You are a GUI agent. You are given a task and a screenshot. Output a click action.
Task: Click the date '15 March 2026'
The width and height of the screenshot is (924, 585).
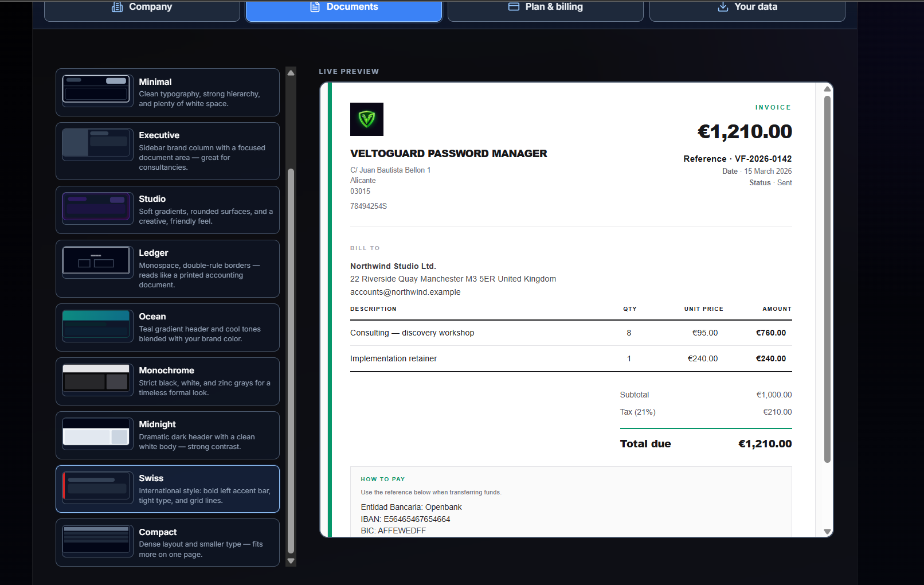point(768,171)
